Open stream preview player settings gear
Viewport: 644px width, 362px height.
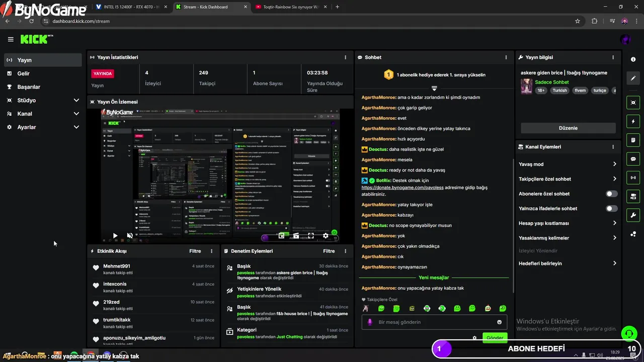[x=326, y=235]
